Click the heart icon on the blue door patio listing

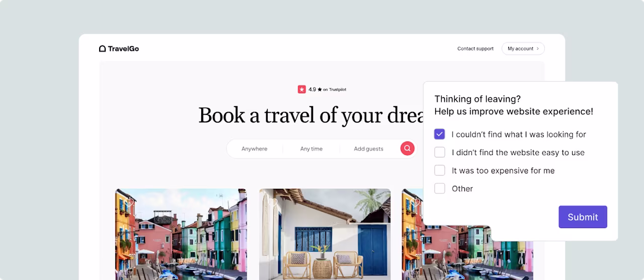pyautogui.click(x=274, y=202)
